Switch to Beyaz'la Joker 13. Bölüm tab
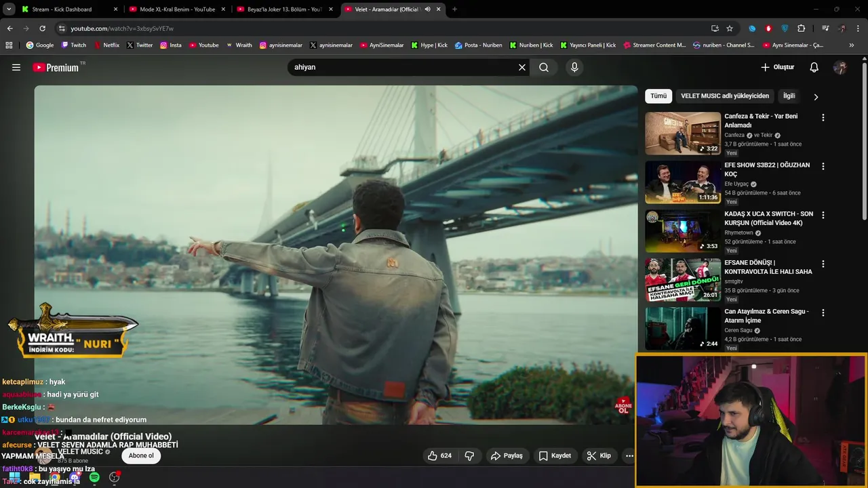868x488 pixels. tap(285, 9)
